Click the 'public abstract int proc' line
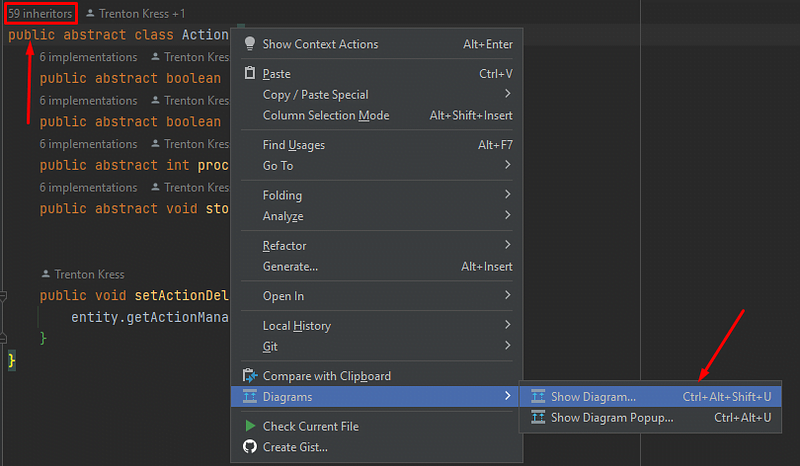 point(134,165)
